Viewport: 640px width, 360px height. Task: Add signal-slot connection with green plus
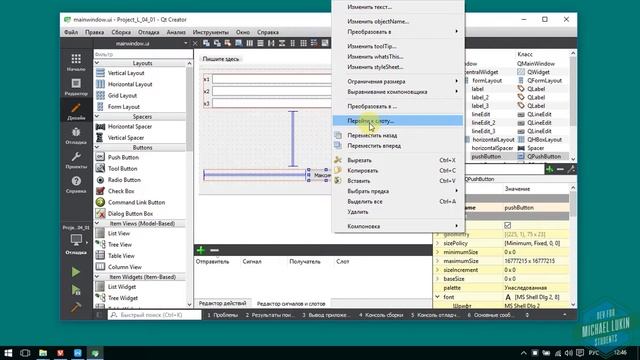tap(200, 250)
